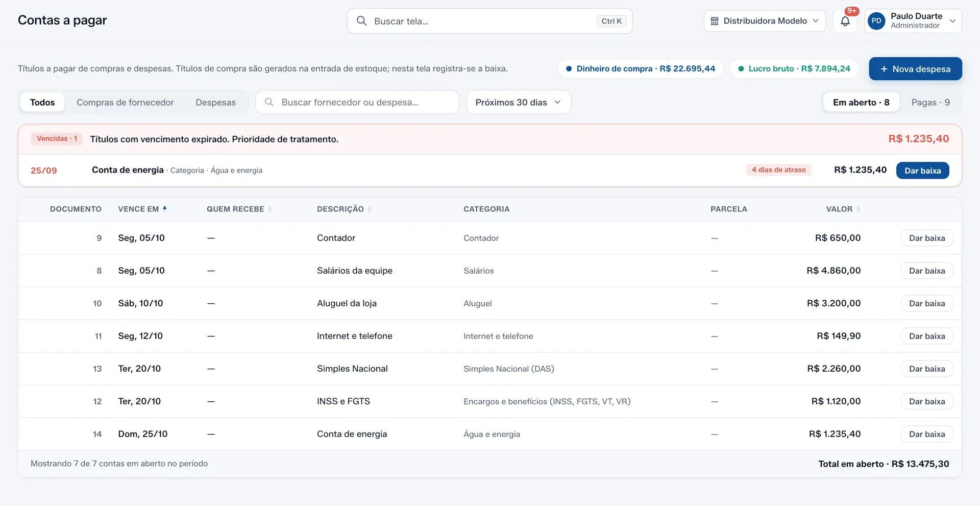Click the Encargos e benefícios category cell
This screenshot has width=980, height=506.
pos(547,401)
